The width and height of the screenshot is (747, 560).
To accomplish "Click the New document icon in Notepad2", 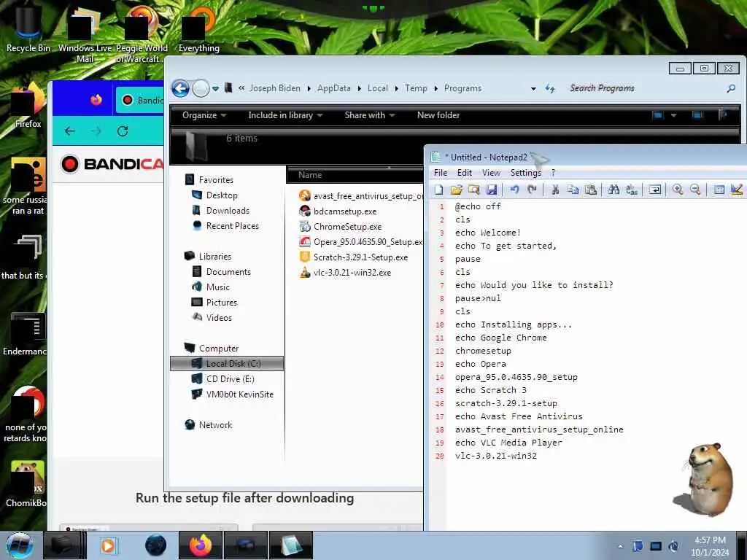I will 438,190.
